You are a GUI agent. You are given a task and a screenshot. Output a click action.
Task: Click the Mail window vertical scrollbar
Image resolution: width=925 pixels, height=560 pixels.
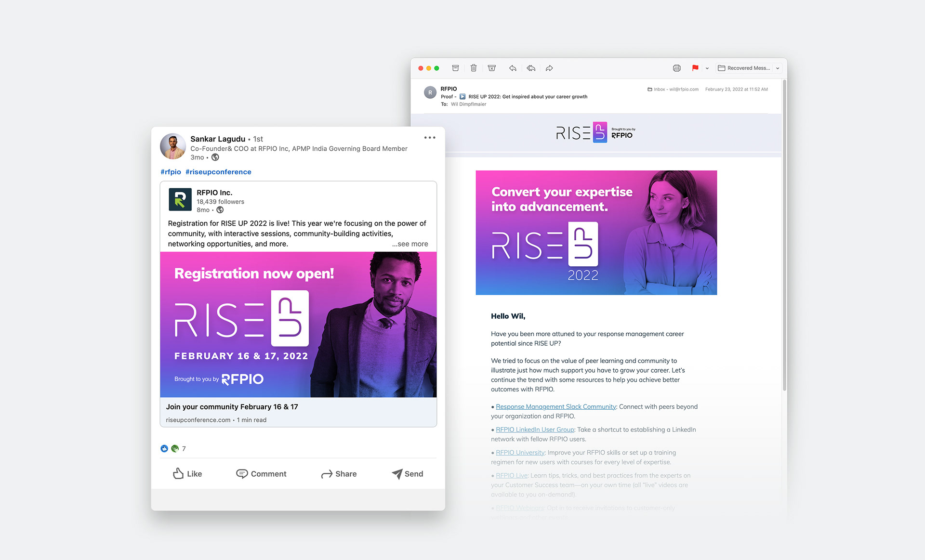[x=784, y=236]
